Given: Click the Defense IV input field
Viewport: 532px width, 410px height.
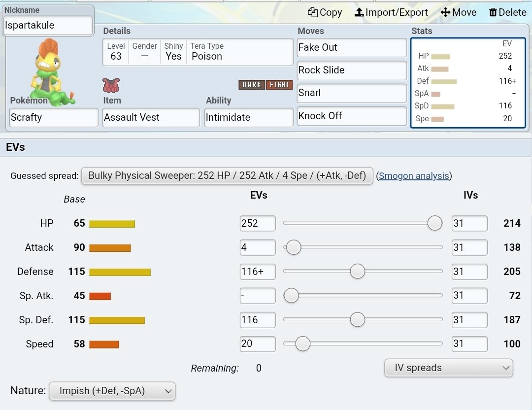Looking at the screenshot, I should pyautogui.click(x=469, y=272).
